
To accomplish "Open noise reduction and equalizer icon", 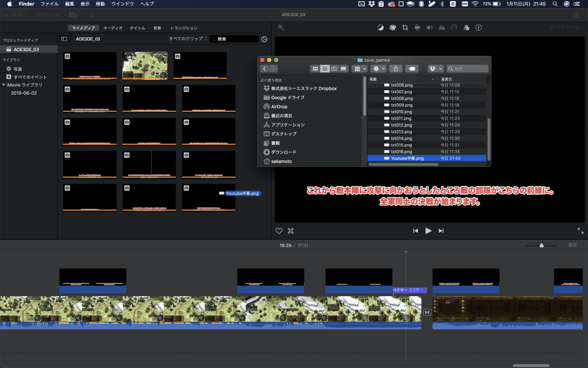I will [442, 28].
